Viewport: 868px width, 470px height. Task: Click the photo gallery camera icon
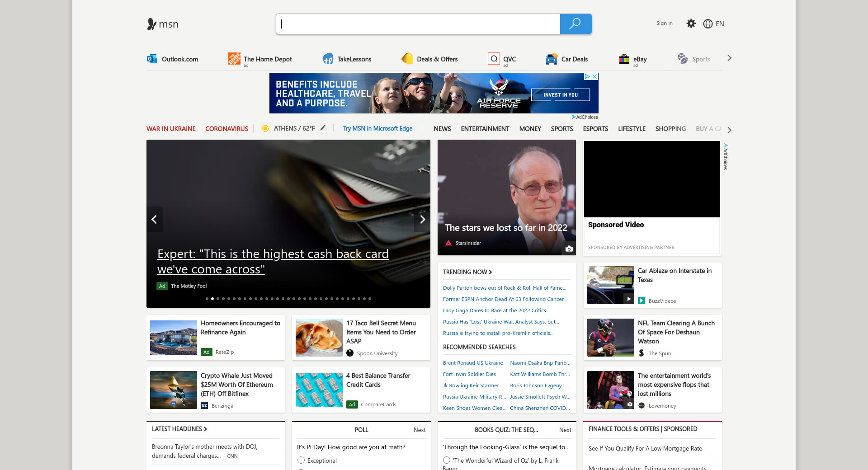(569, 249)
